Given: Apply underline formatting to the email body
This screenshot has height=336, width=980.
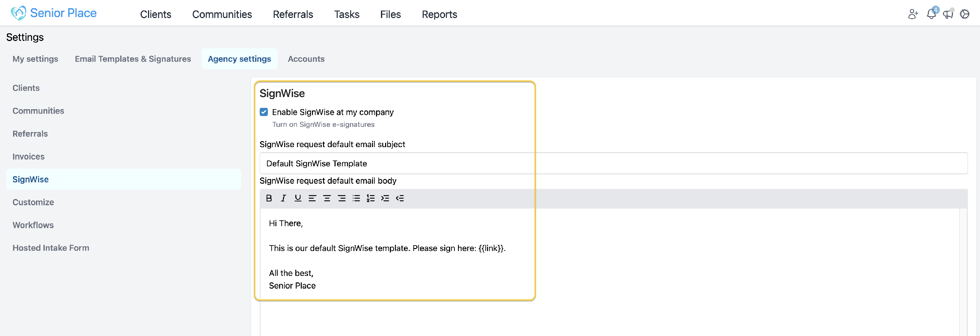Looking at the screenshot, I should point(298,198).
